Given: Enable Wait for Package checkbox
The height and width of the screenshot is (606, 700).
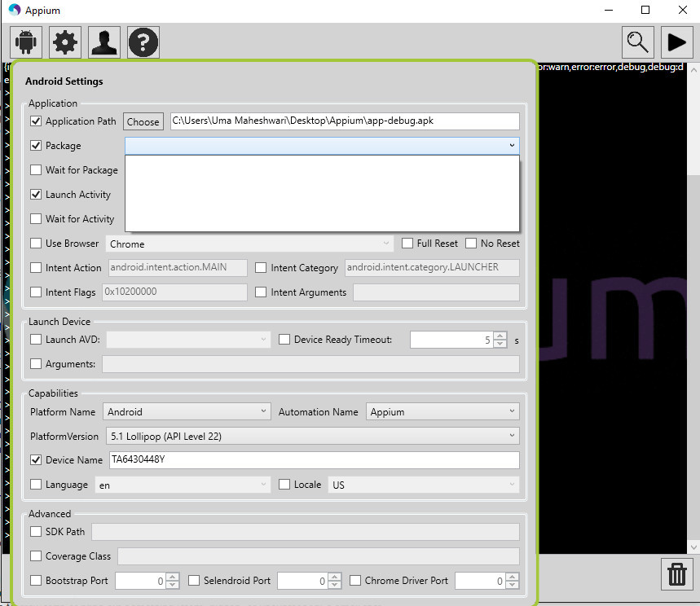Looking at the screenshot, I should point(36,170).
